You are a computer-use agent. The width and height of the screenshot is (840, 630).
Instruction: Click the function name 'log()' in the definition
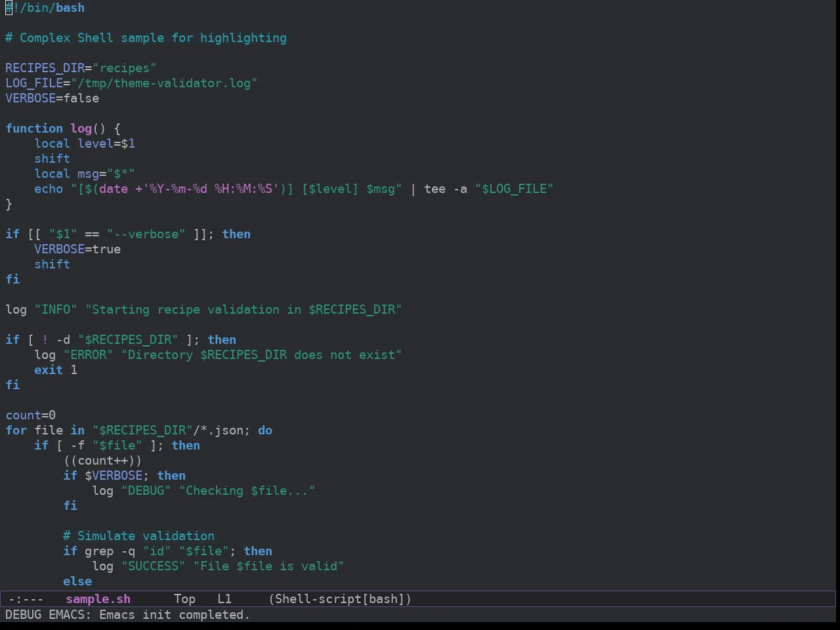pyautogui.click(x=89, y=129)
